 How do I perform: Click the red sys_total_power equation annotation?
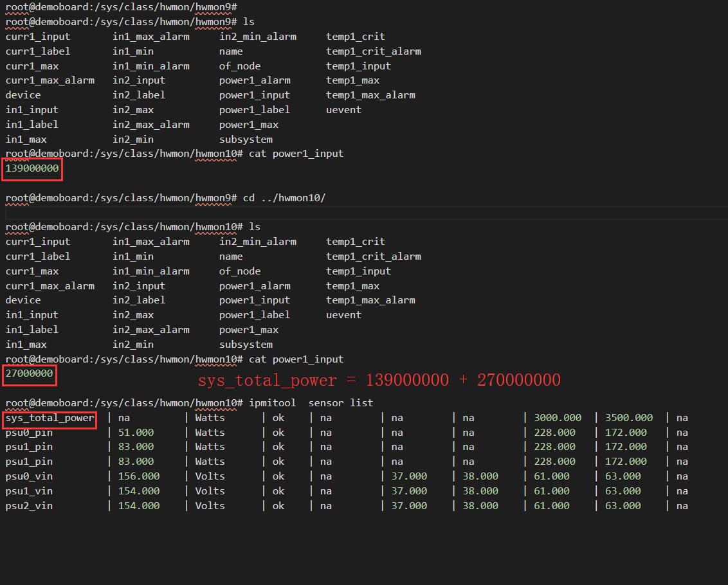[379, 379]
